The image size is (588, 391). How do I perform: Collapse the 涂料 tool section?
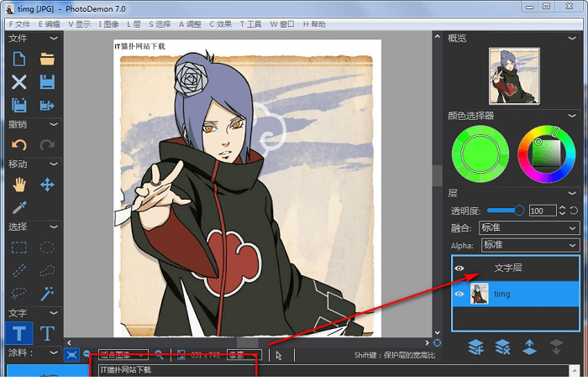[x=54, y=352]
